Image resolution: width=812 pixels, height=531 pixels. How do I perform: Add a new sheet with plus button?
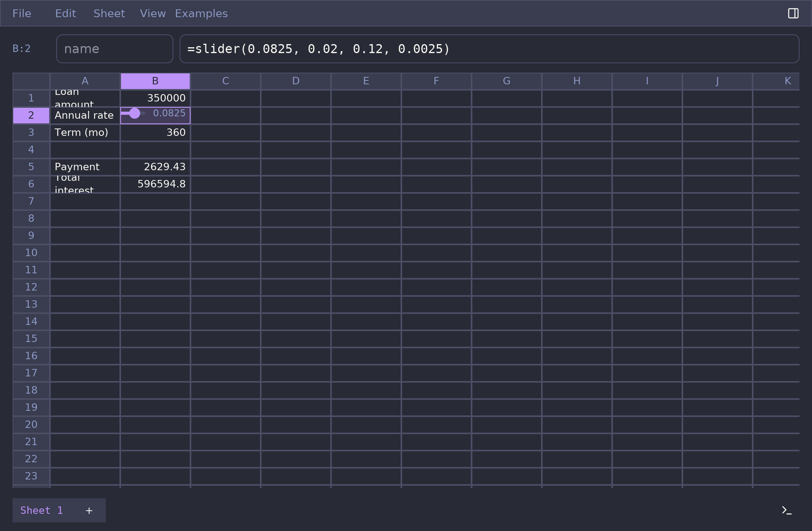click(89, 510)
